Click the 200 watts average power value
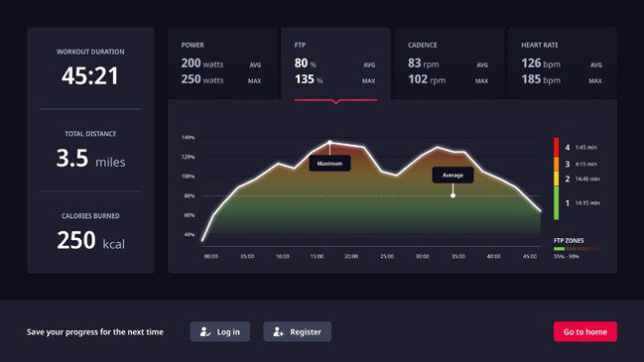The width and height of the screenshot is (644, 362). point(202,63)
